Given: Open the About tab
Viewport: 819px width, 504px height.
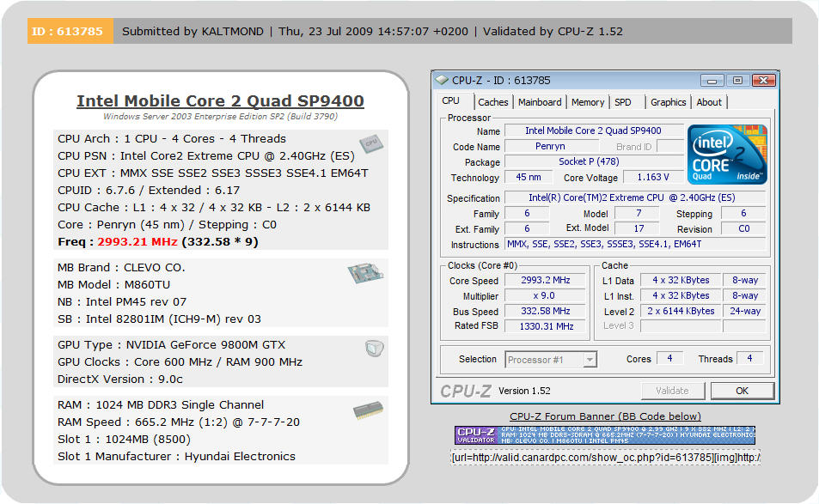Looking at the screenshot, I should click(709, 102).
